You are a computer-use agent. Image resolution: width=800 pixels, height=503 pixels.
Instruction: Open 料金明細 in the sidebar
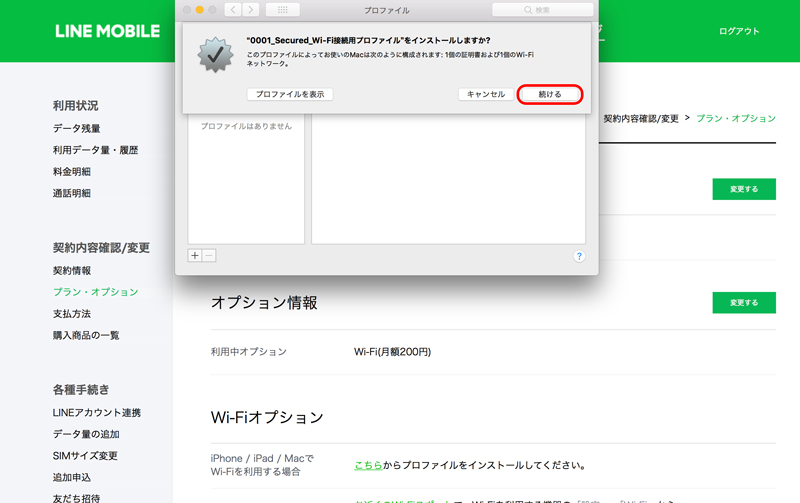click(72, 171)
